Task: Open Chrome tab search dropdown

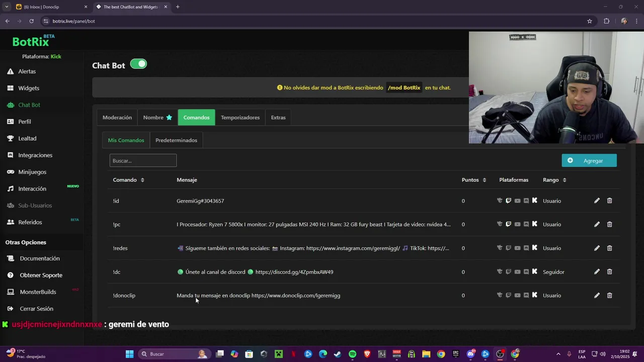Action: [x=7, y=7]
